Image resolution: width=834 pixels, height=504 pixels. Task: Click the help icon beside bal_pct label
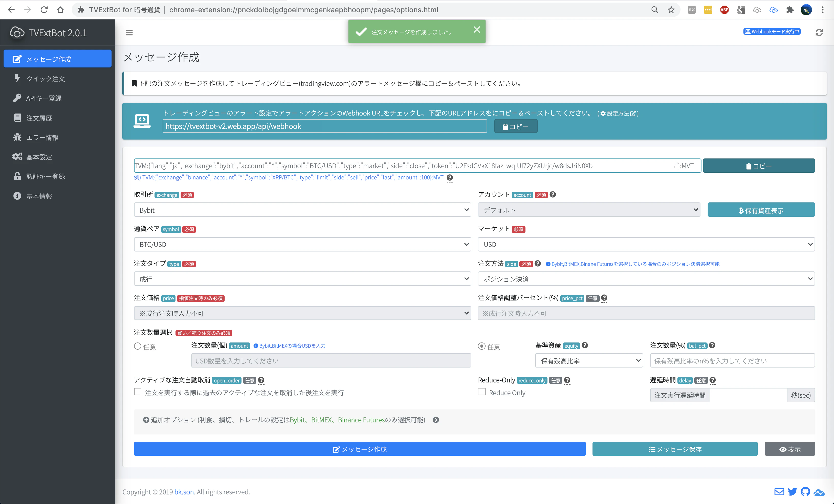coord(712,345)
